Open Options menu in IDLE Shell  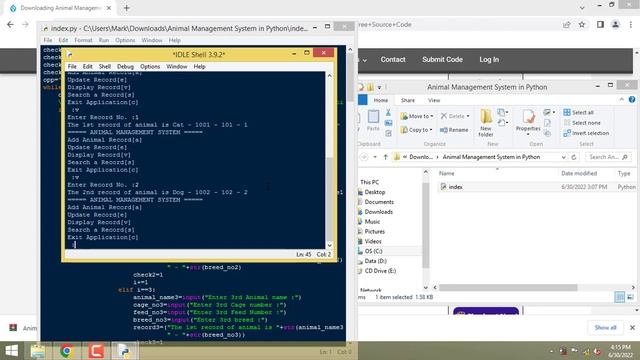[150, 67]
